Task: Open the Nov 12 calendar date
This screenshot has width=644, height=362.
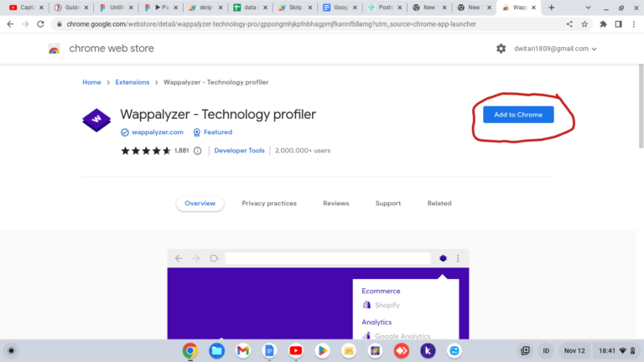Action: [574, 351]
